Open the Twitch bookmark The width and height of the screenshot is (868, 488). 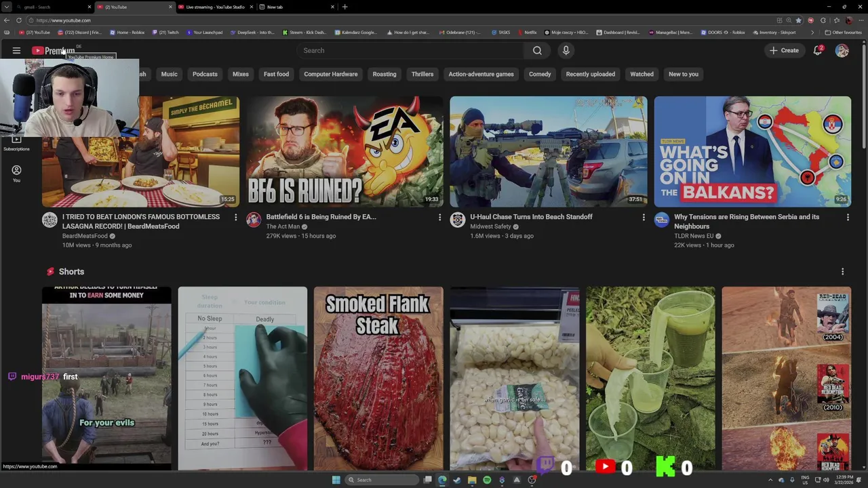point(165,33)
